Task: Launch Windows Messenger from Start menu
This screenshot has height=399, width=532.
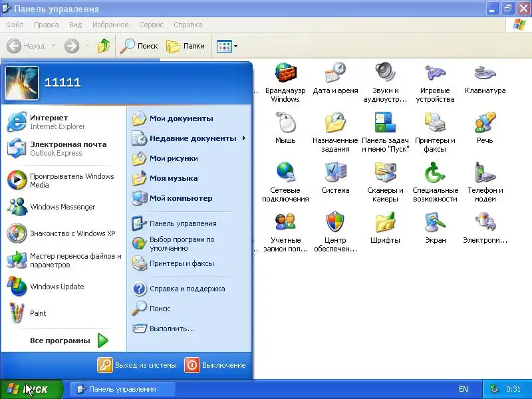Action: (64, 207)
